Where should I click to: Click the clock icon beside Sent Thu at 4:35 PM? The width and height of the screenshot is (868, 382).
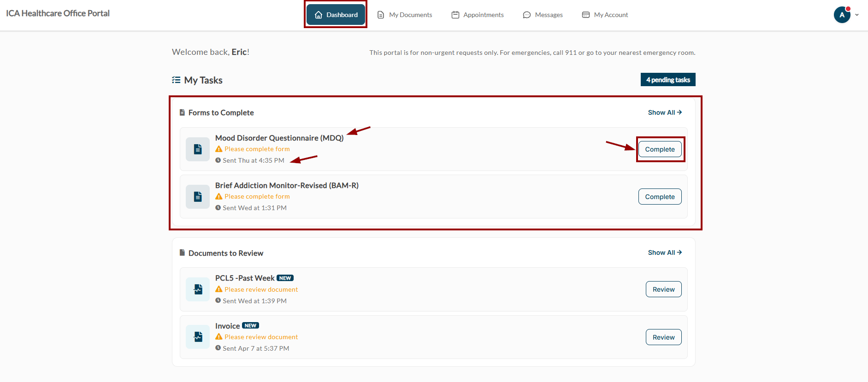[x=218, y=160]
